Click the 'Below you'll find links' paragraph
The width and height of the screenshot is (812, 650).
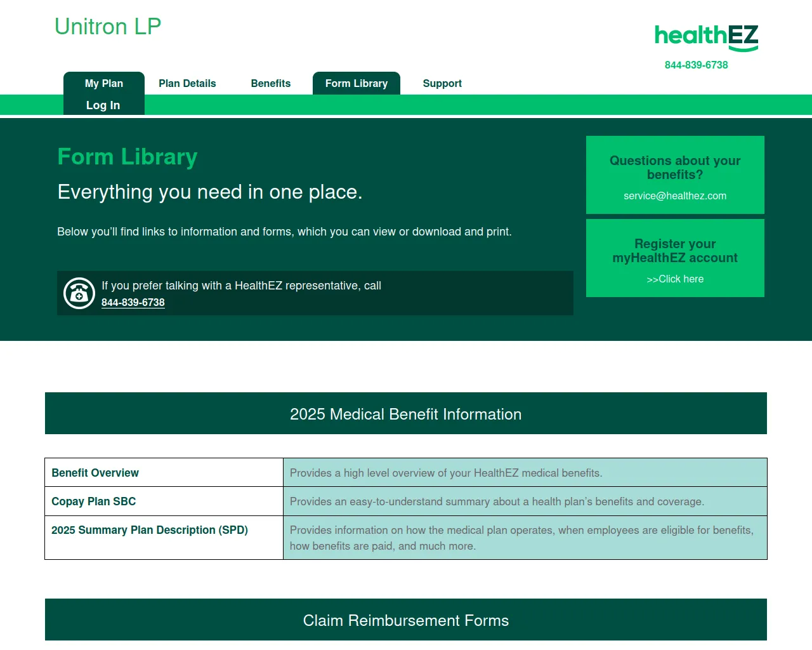tap(284, 232)
